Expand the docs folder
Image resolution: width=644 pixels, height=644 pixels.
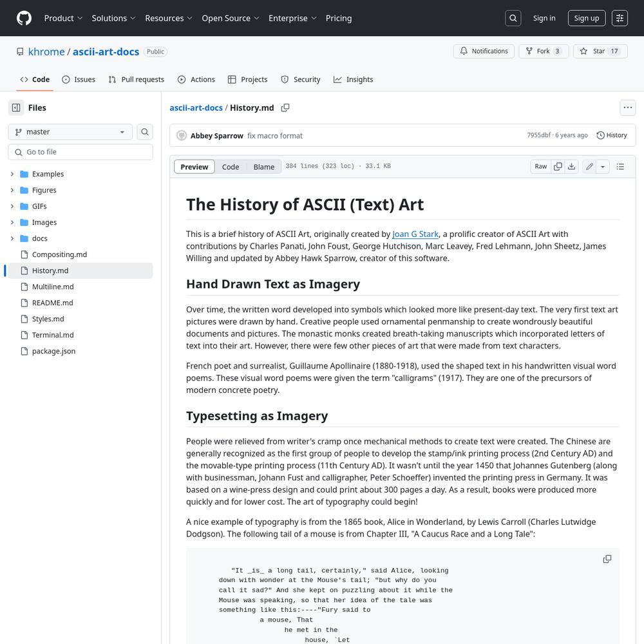(12, 238)
